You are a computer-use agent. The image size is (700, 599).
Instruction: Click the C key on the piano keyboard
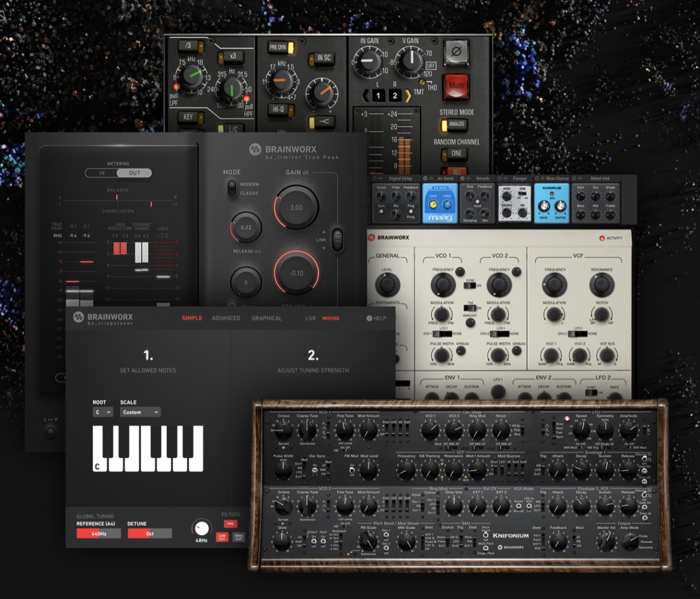tap(99, 448)
